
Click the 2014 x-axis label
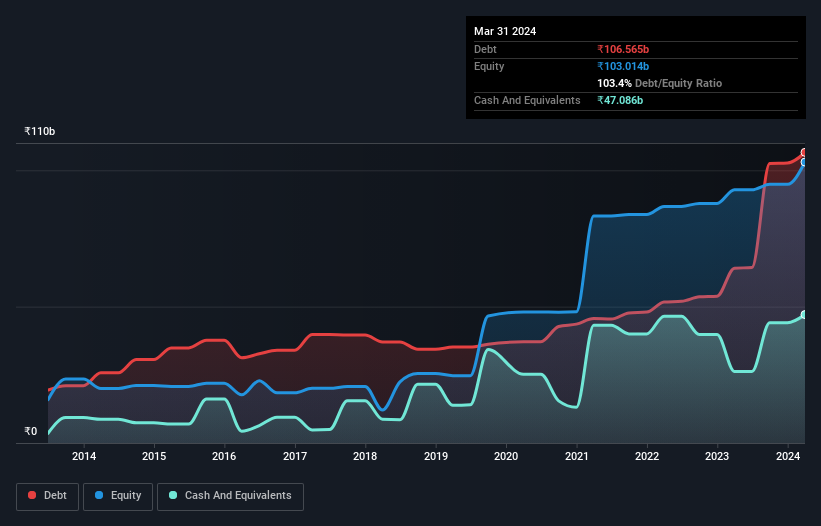(84, 456)
